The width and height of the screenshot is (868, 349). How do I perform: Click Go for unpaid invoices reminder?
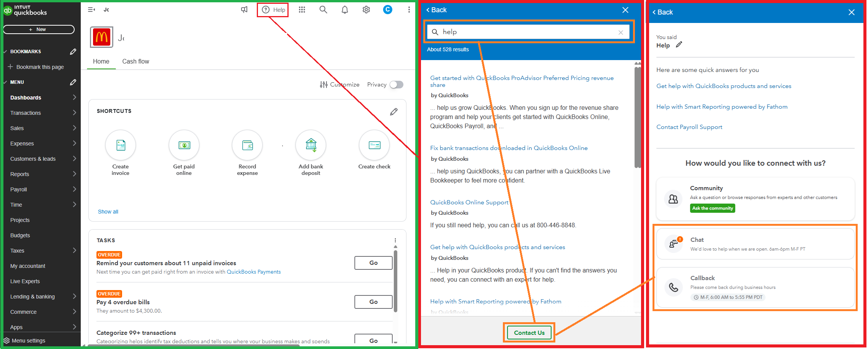[373, 263]
